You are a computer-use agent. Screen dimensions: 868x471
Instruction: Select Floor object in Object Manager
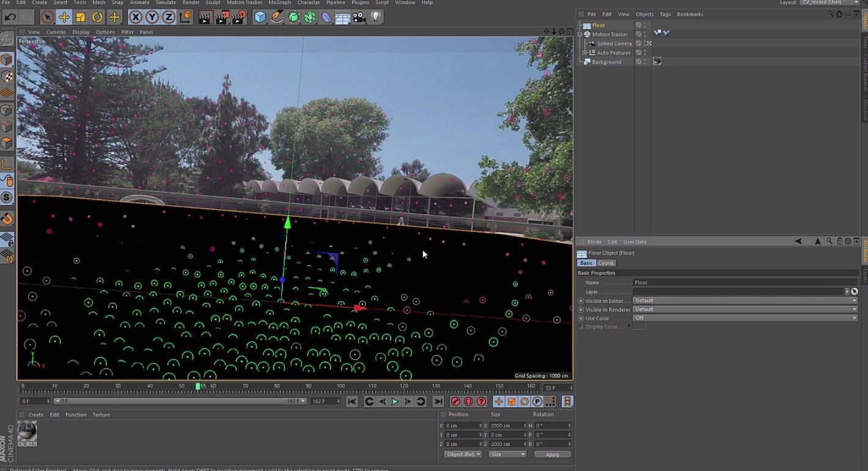(x=598, y=25)
